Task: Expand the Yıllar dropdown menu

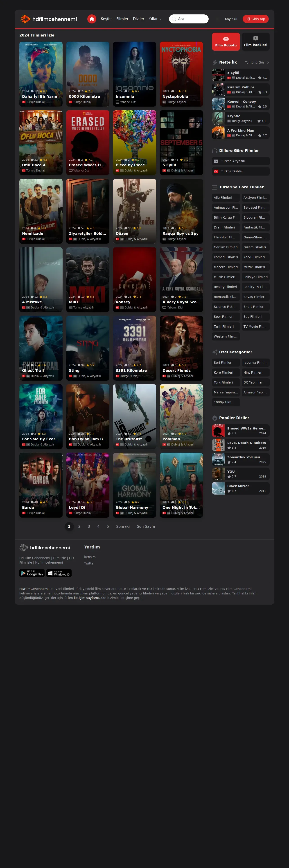Action: click(x=156, y=19)
